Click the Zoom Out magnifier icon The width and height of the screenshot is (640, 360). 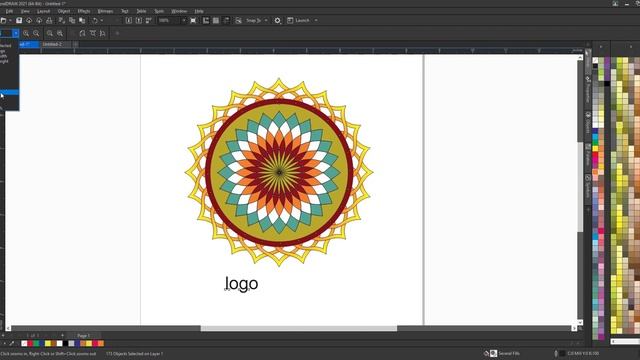pos(36,33)
